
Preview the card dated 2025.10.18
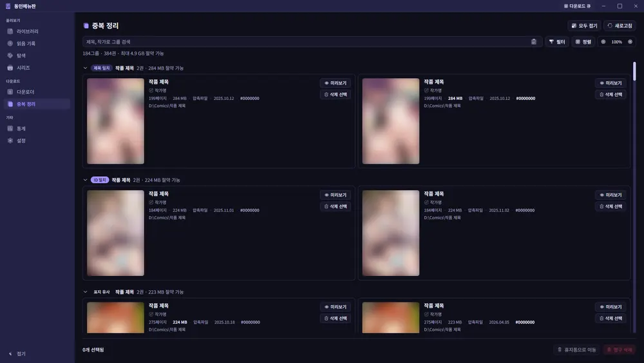point(335,307)
